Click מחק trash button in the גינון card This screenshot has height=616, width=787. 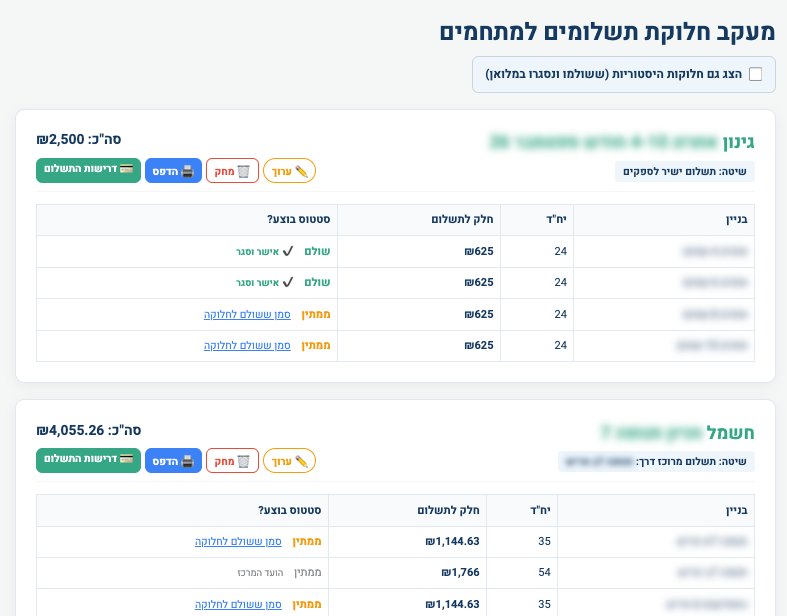click(x=232, y=171)
